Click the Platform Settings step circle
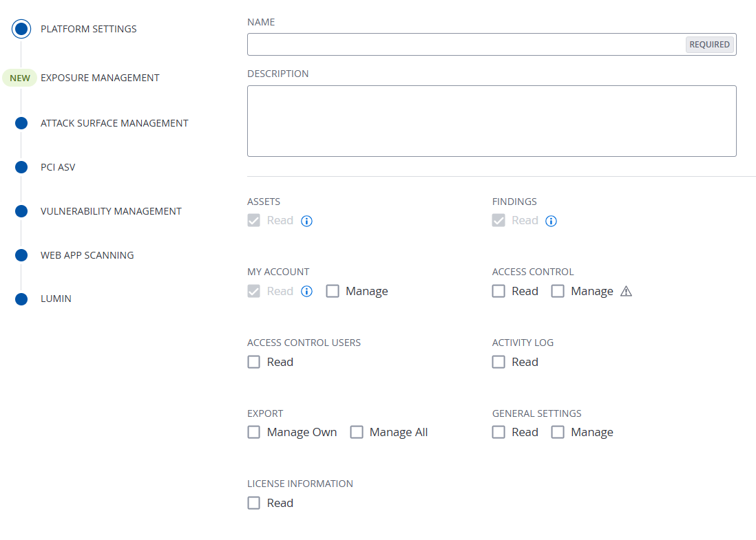Screen dimensions: 756x540 point(21,29)
